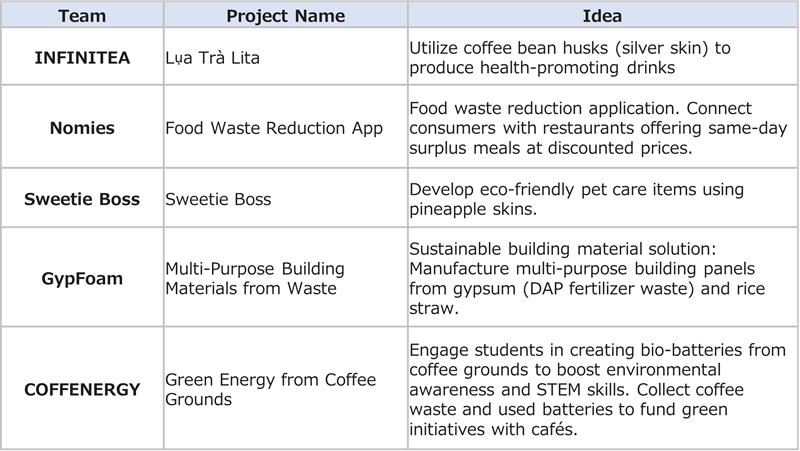Select the gypsum and rice straw sentence
This screenshot has width=800, height=451.
590,288
